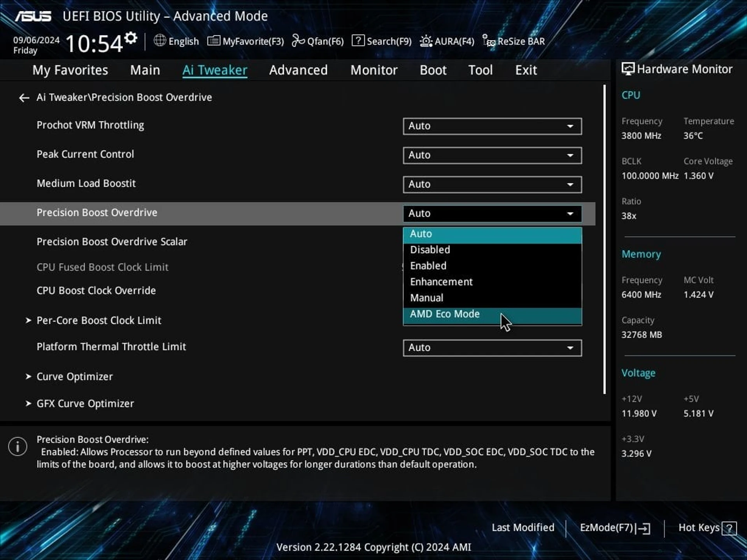Open the Exit tab
The height and width of the screenshot is (560, 747).
pyautogui.click(x=526, y=70)
